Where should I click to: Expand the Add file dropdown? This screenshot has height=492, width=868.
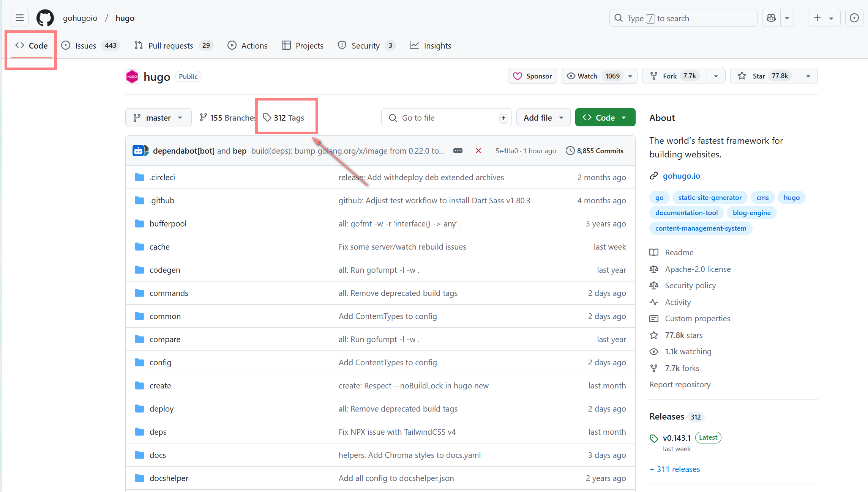click(x=543, y=118)
